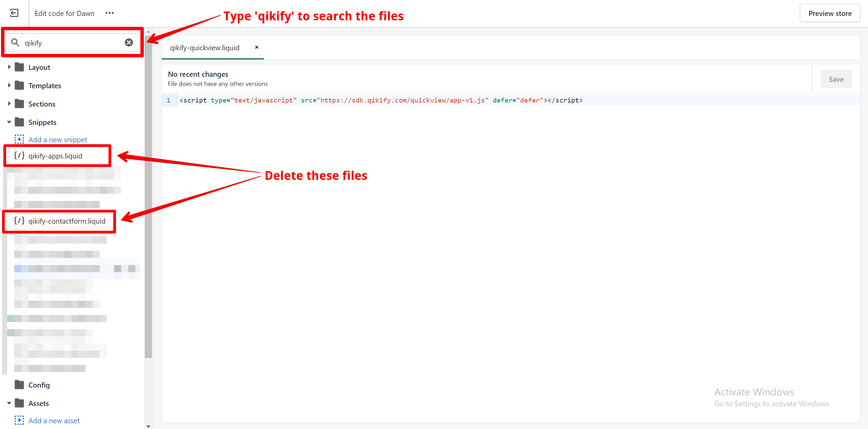Click the qikify-contactform.liquid file icon
868x429 pixels.
19,221
